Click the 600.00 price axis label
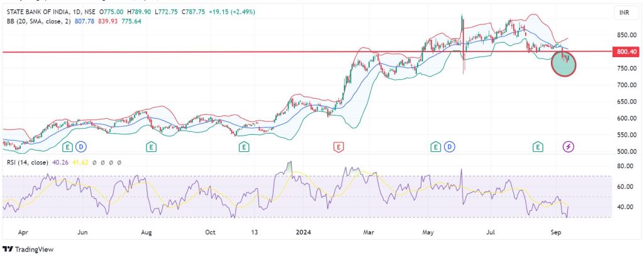The height and width of the screenshot is (258, 644). 626,119
